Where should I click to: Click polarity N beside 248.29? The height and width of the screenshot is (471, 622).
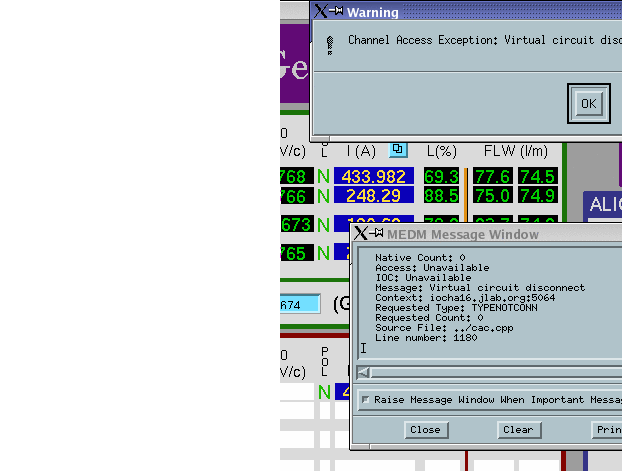coord(323,196)
